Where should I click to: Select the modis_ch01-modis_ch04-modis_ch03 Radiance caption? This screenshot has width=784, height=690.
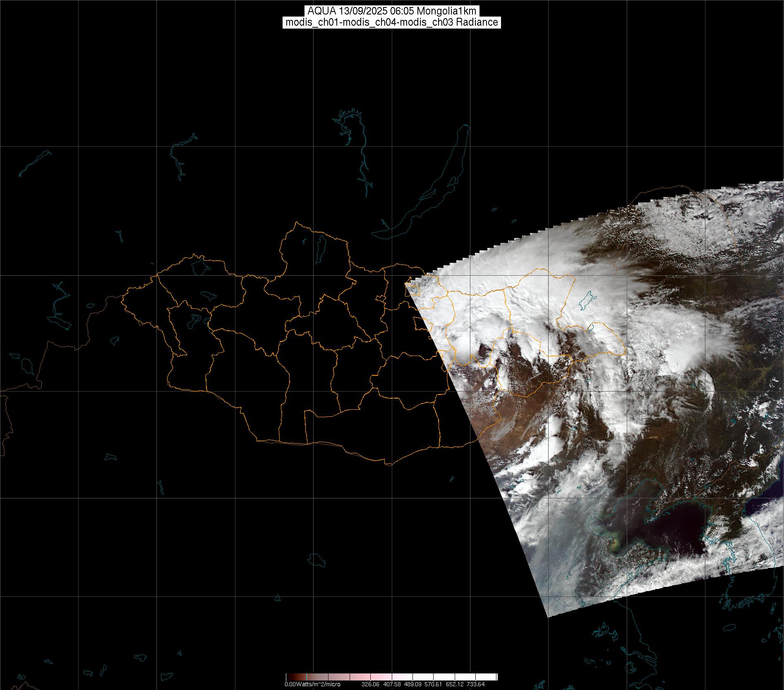tap(392, 22)
